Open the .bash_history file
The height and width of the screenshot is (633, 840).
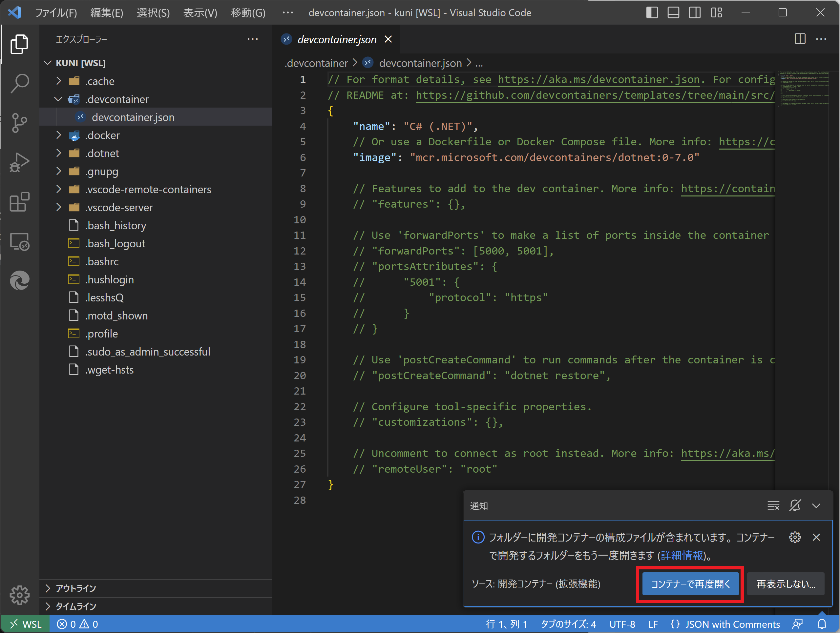(x=156, y=225)
